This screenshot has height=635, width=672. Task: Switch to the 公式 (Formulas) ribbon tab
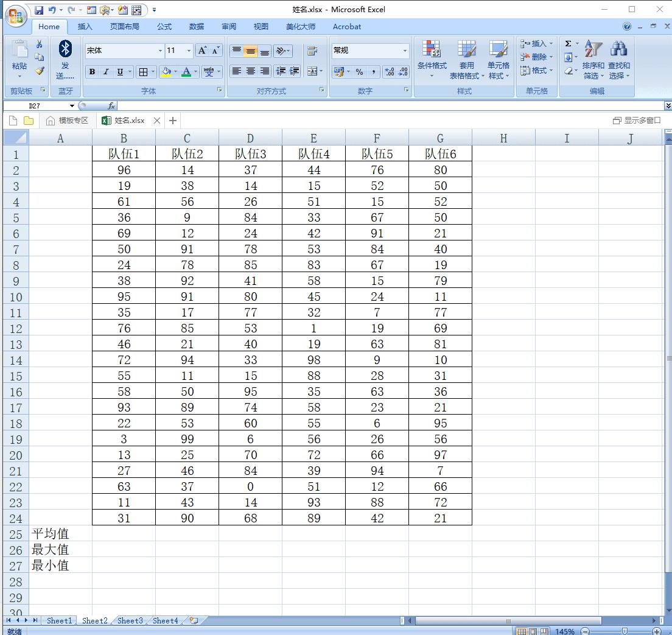(164, 26)
